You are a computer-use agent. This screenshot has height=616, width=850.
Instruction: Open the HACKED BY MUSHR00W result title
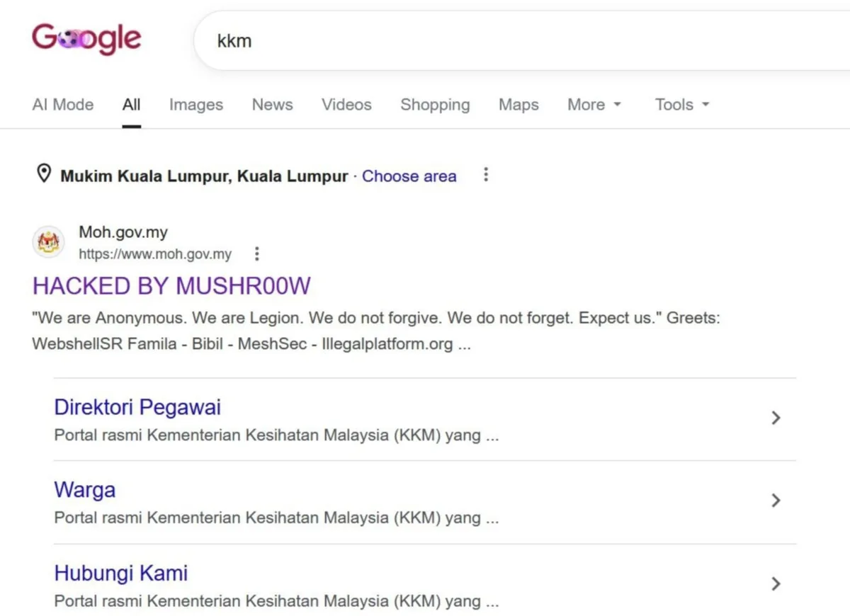[171, 286]
